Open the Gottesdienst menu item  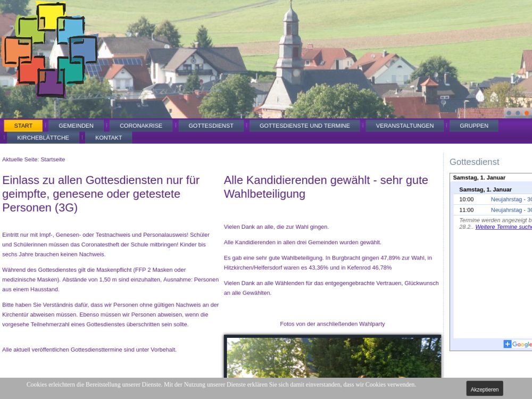point(211,126)
